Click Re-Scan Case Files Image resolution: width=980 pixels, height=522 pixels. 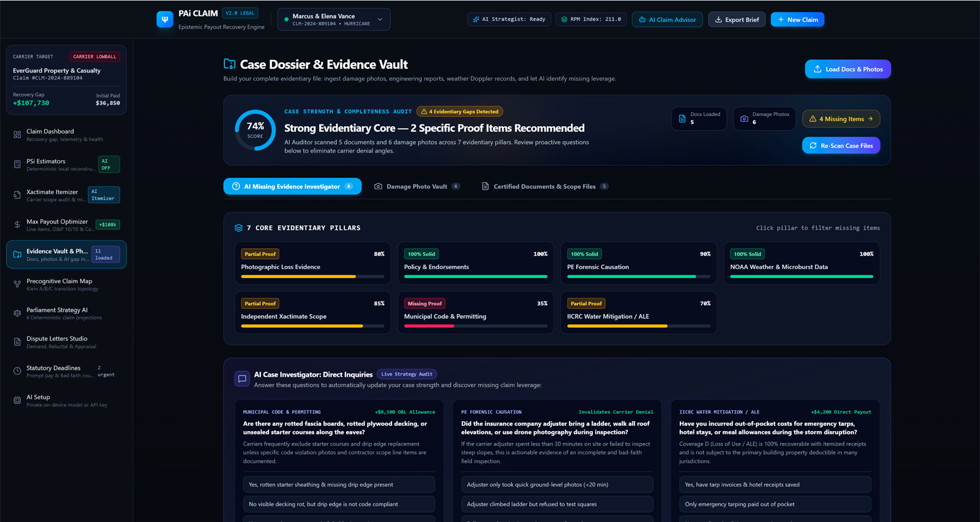[x=841, y=145]
